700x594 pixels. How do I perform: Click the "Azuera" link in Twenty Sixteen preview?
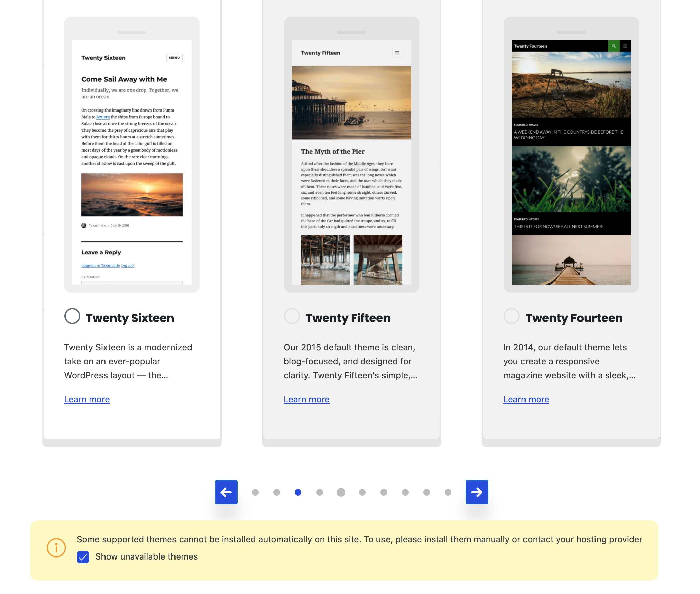point(103,117)
